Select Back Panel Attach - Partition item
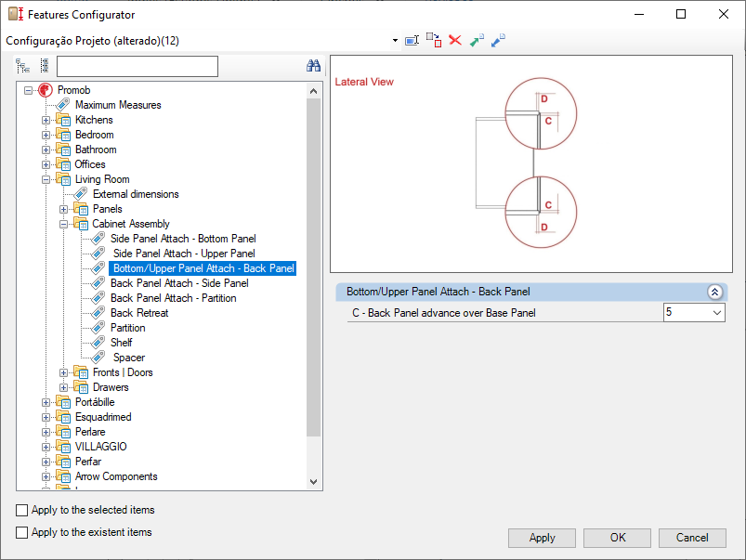Image resolution: width=746 pixels, height=560 pixels. click(173, 298)
